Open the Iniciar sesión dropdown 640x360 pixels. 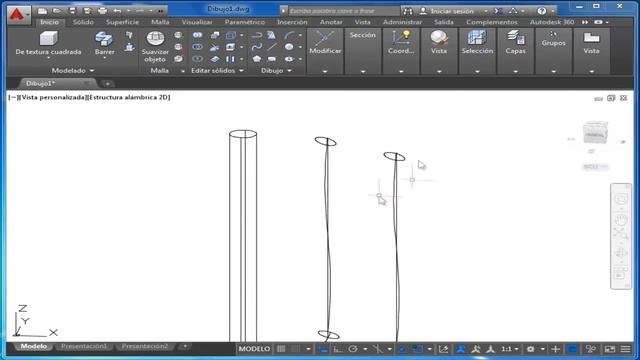pos(486,11)
